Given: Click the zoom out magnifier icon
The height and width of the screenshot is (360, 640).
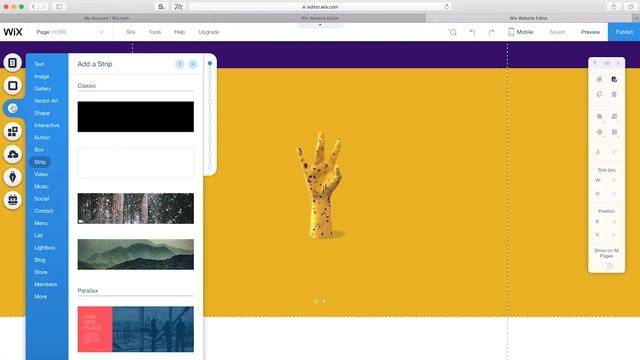Looking at the screenshot, I should click(453, 32).
